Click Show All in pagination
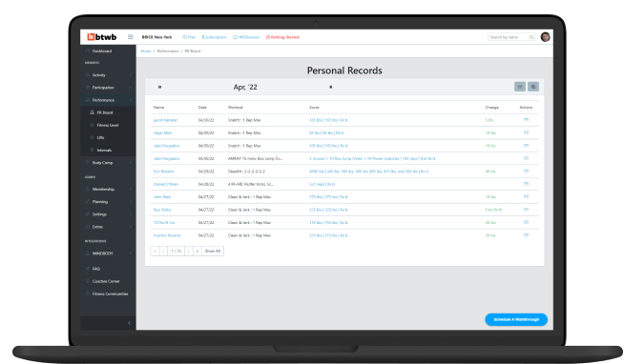 (213, 252)
